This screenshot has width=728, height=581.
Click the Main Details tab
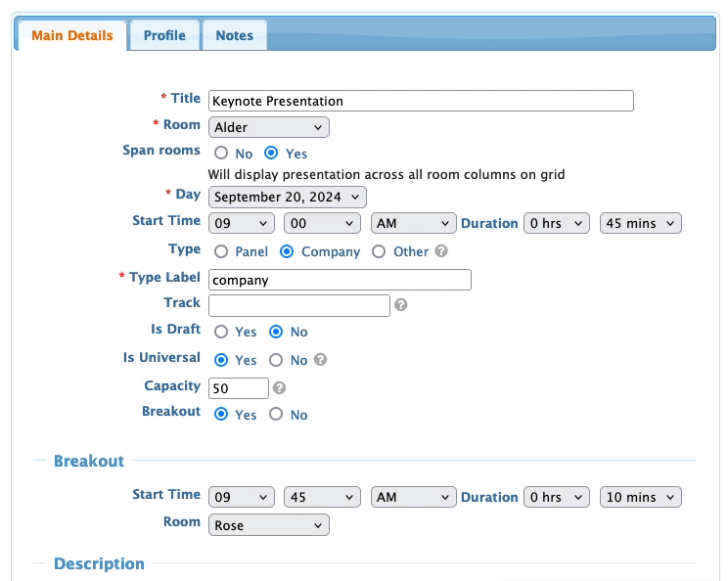coord(72,35)
